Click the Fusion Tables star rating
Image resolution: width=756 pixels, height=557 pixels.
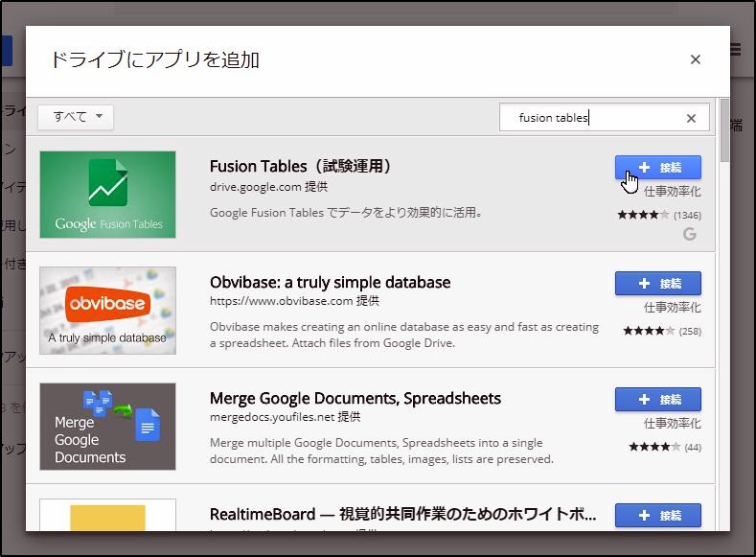click(643, 215)
